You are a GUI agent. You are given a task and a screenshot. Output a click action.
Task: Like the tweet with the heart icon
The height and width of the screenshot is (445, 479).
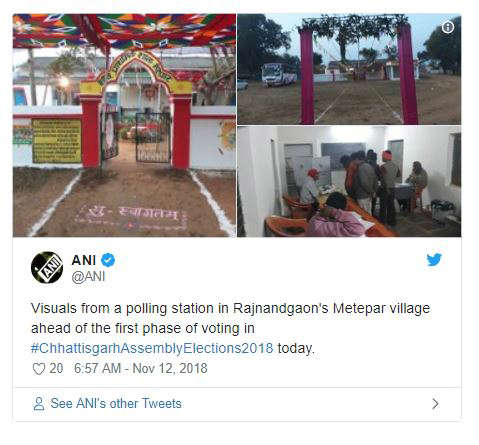tap(39, 369)
